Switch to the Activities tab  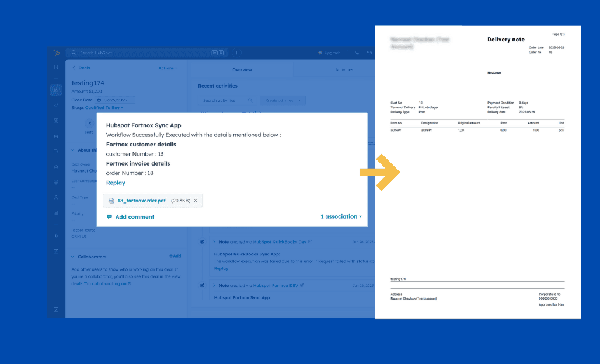click(x=344, y=69)
